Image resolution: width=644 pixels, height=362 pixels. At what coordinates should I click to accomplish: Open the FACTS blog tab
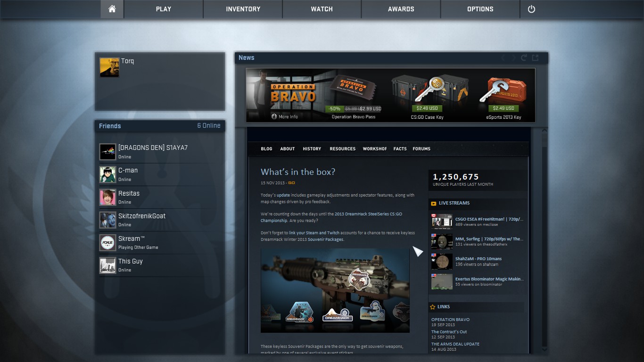[x=400, y=149]
